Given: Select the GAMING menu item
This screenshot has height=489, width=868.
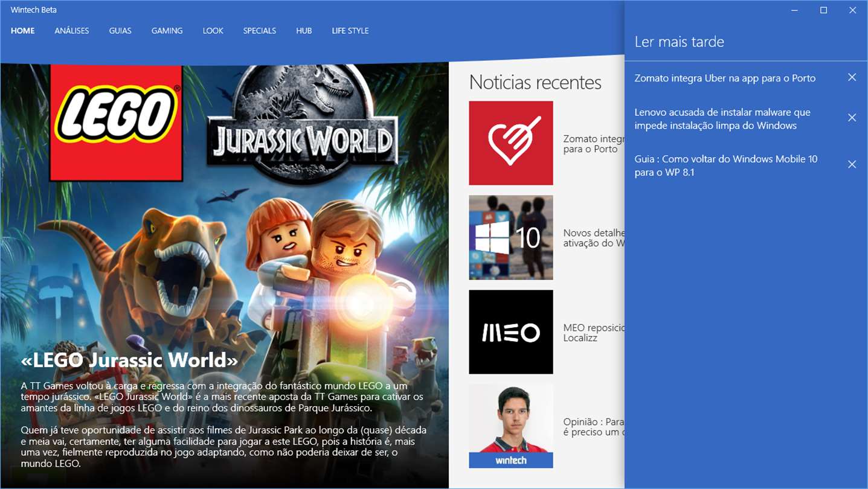Looking at the screenshot, I should click(167, 31).
